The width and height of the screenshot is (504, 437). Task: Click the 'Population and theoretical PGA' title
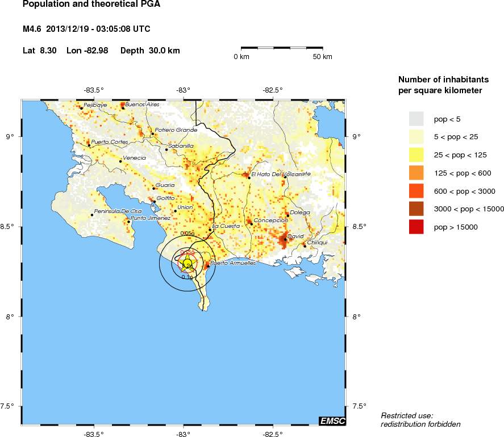[x=91, y=5]
